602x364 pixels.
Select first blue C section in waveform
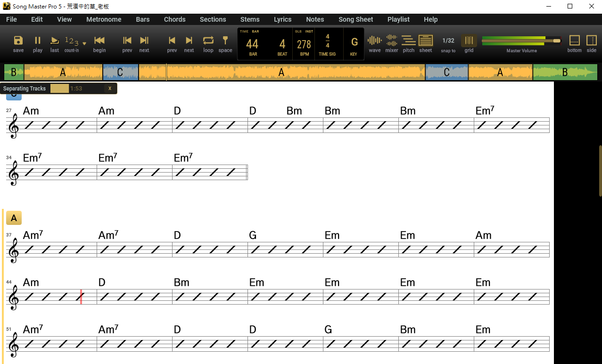click(x=120, y=72)
